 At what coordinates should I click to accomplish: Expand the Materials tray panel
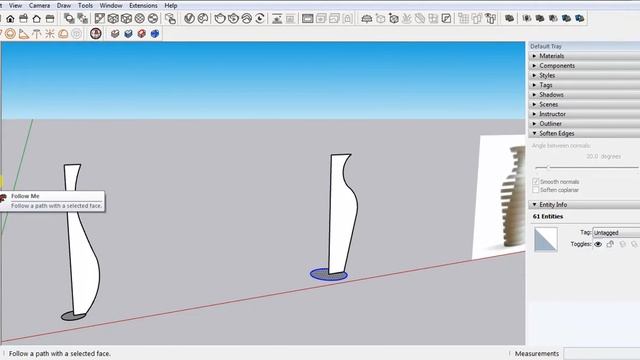click(x=584, y=56)
